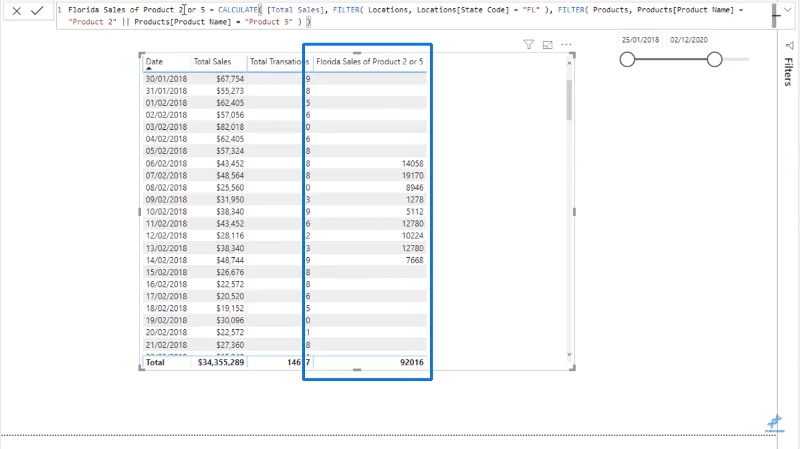Sort by Total Sales column header

[212, 62]
